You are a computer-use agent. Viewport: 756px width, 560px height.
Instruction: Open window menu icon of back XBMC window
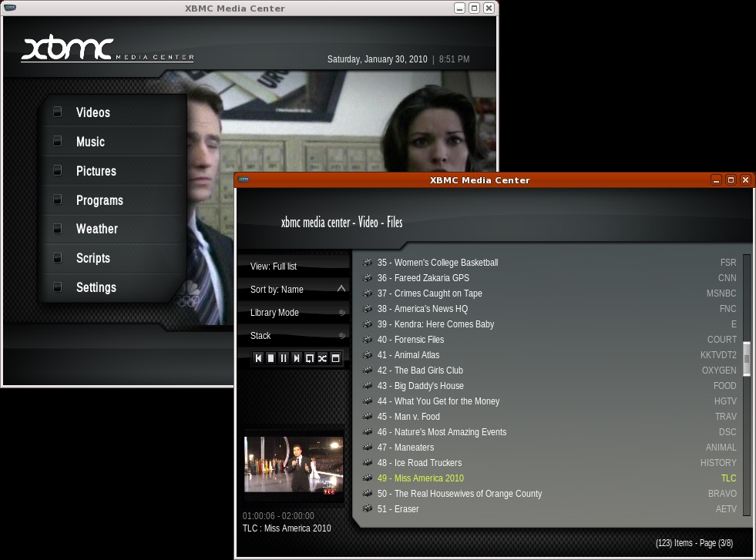tap(10, 8)
